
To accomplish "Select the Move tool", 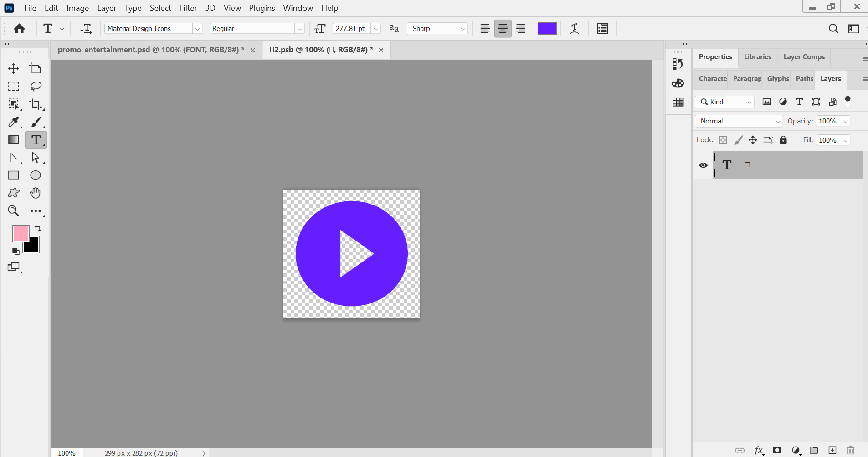I will click(14, 69).
